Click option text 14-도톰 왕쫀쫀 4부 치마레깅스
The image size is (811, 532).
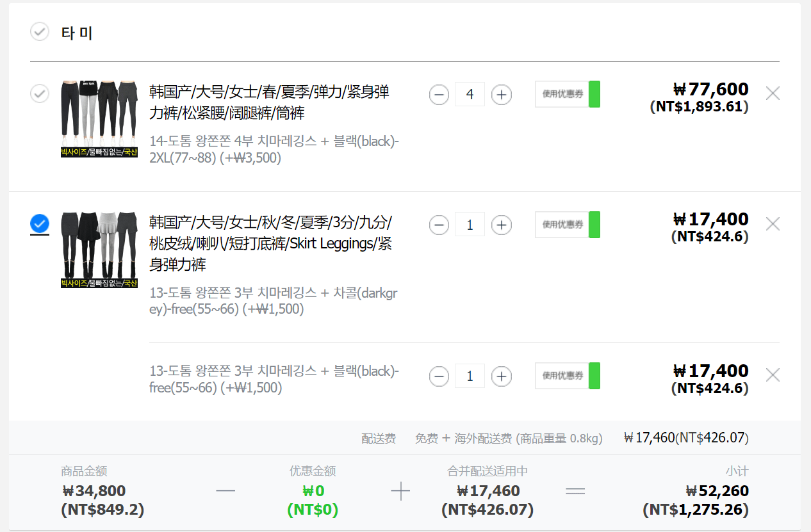[274, 149]
